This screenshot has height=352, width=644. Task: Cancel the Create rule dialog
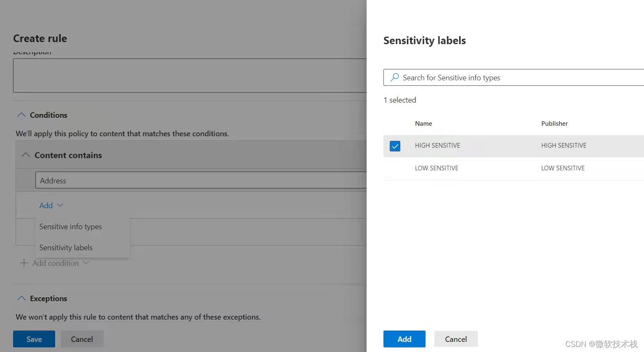[82, 339]
